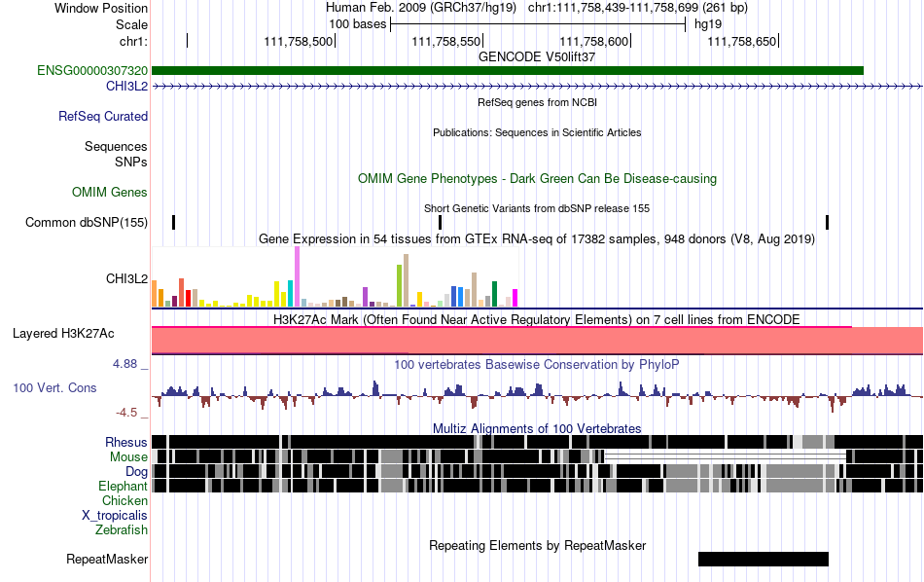The width and height of the screenshot is (924, 582).
Task: Click the CHI3L2 label beside the GTEx chart
Action: pos(126,278)
